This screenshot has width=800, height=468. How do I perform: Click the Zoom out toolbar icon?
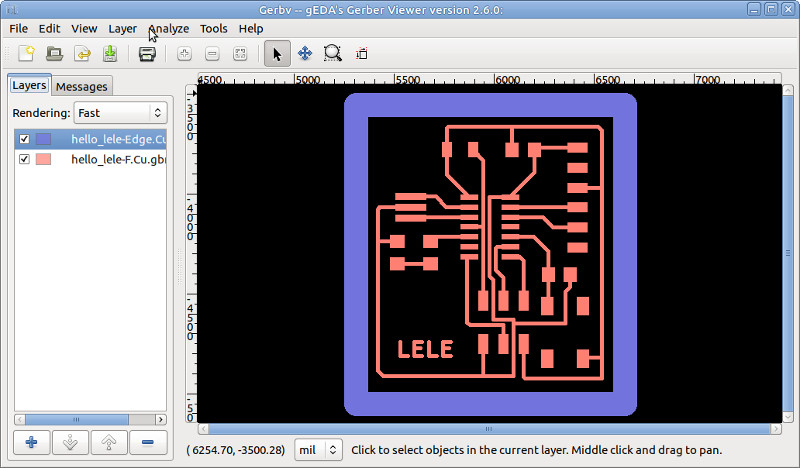[x=212, y=54]
